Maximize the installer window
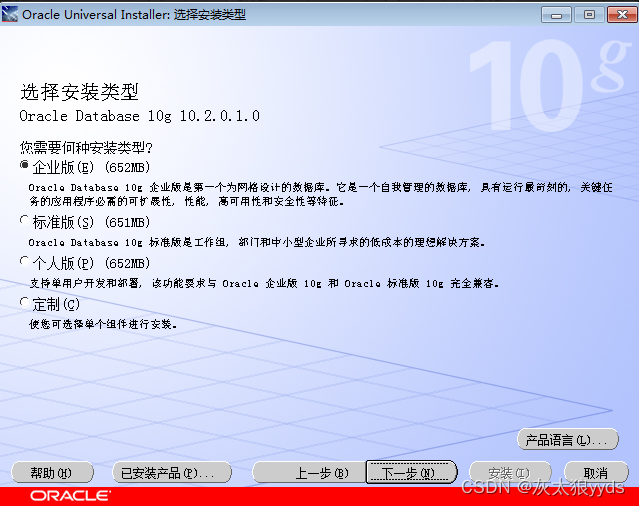 (589, 15)
